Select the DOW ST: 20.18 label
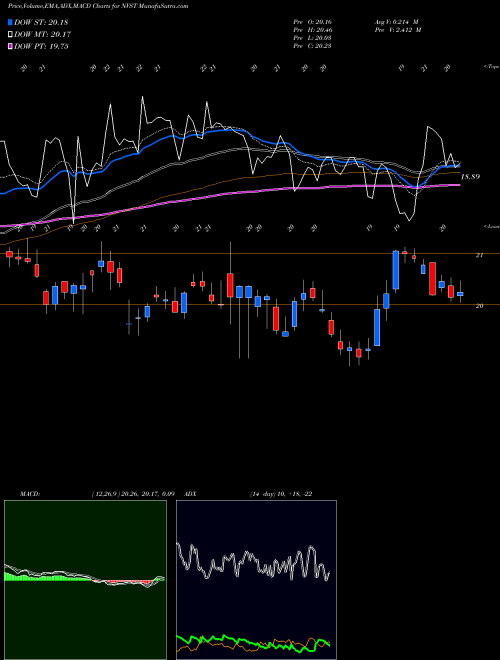This screenshot has height=660, width=500. coord(41,22)
